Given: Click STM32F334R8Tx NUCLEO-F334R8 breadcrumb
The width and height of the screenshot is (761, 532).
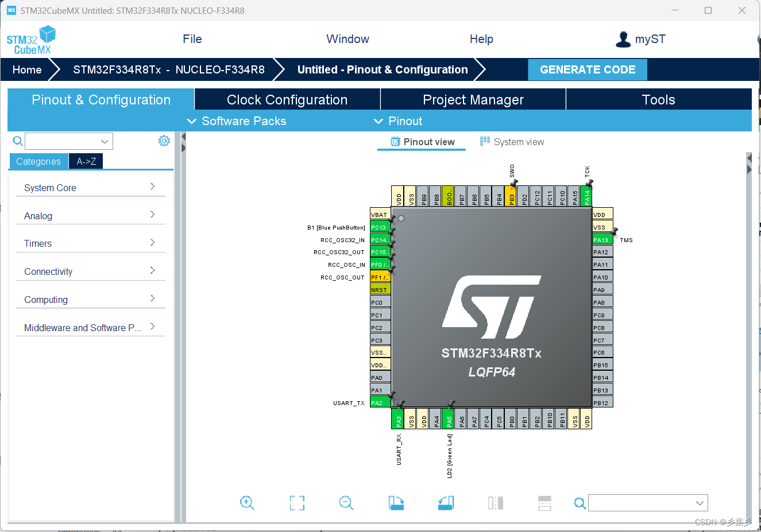Looking at the screenshot, I should tap(169, 69).
